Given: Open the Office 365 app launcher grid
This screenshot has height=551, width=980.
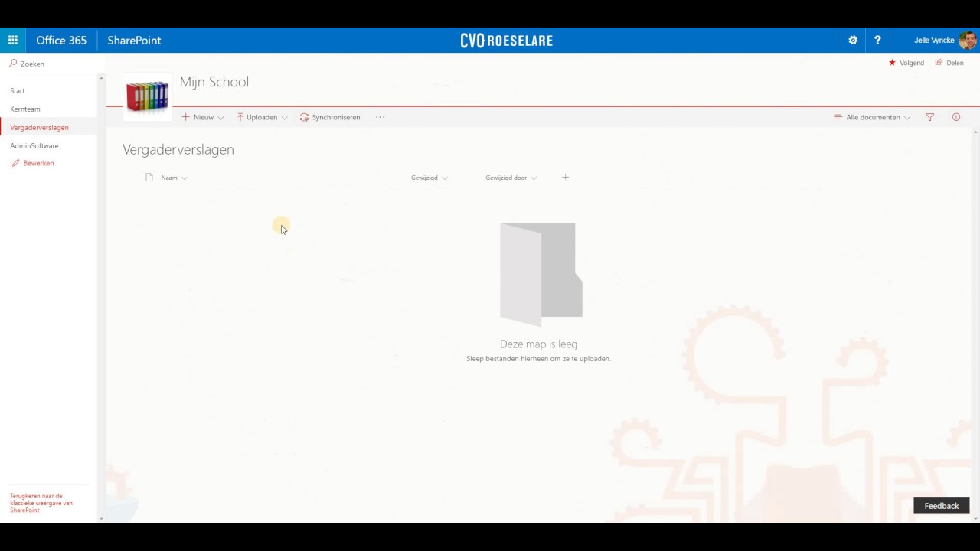Looking at the screenshot, I should (13, 40).
